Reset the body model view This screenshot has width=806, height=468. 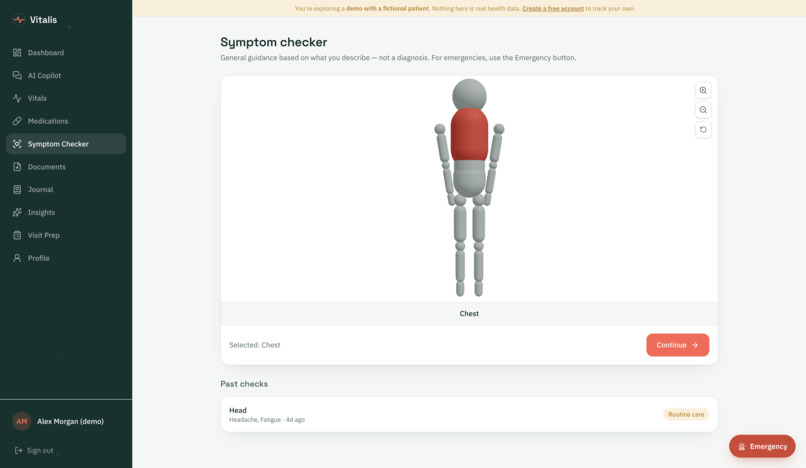tap(703, 130)
